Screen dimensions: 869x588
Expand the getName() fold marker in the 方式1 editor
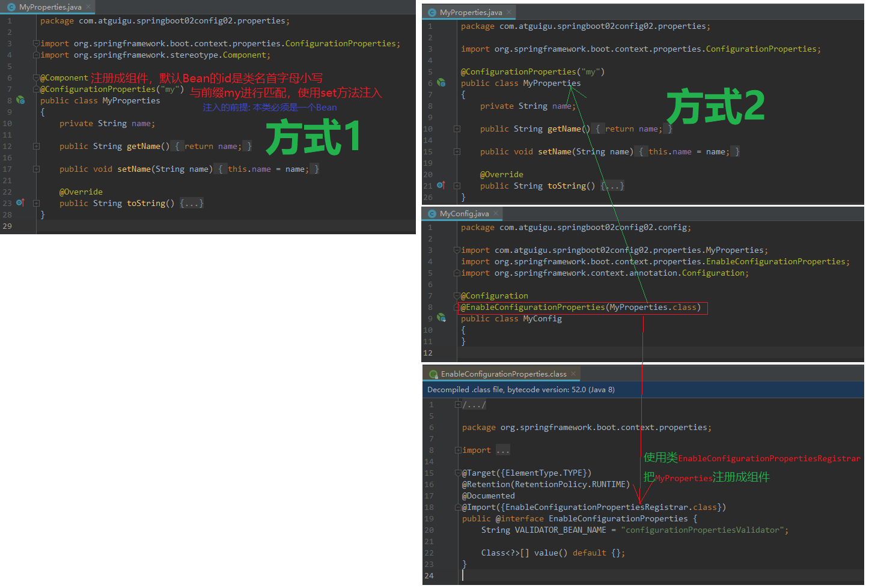click(x=36, y=146)
